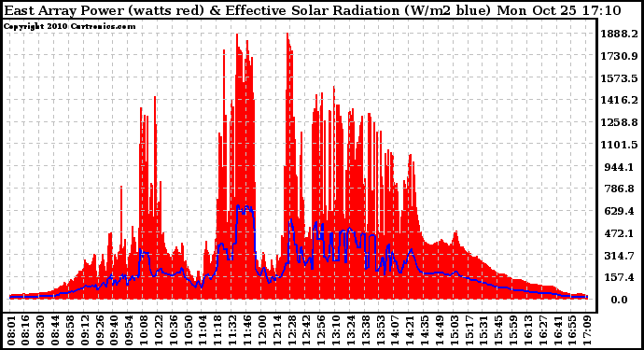This screenshot has height=350, width=644.
Task: Click the 10:22 time label
Action: point(159,330)
